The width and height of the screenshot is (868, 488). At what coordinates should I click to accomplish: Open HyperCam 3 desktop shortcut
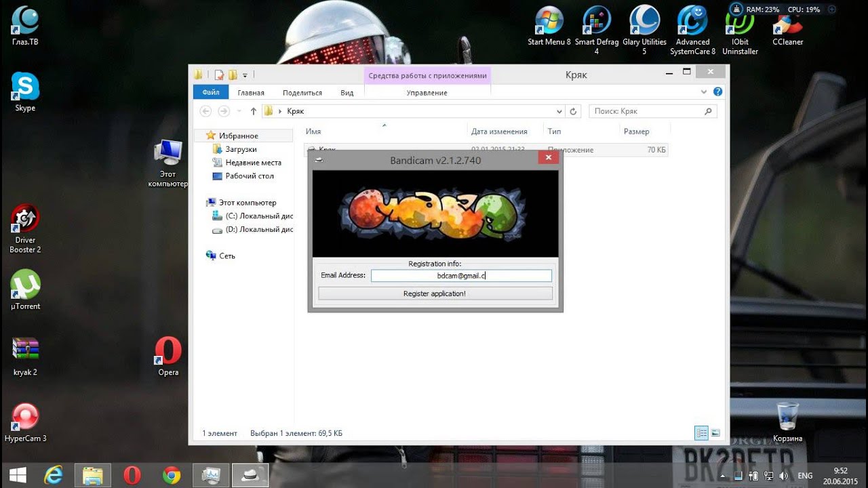pos(25,423)
